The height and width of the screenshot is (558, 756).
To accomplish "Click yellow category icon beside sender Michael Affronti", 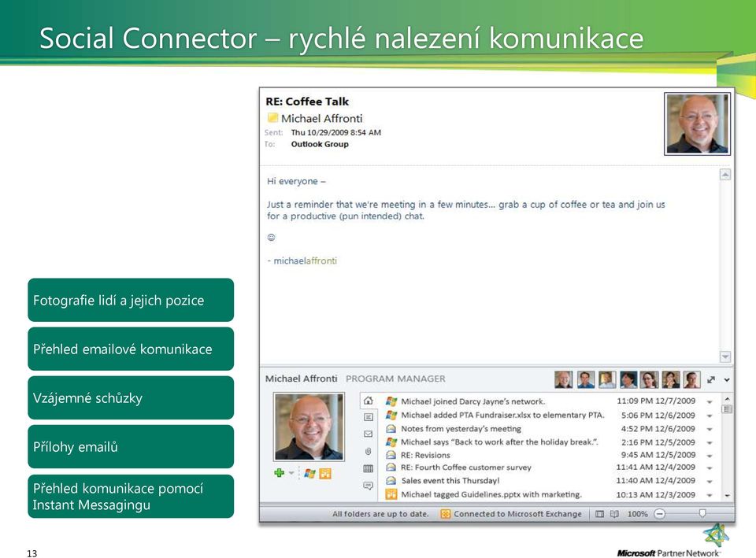I will [x=272, y=117].
